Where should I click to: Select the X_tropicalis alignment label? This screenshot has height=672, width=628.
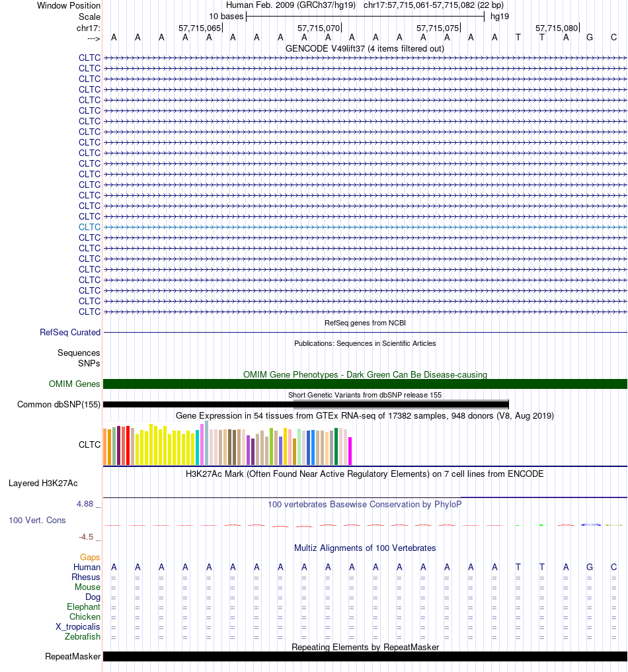pos(77,626)
